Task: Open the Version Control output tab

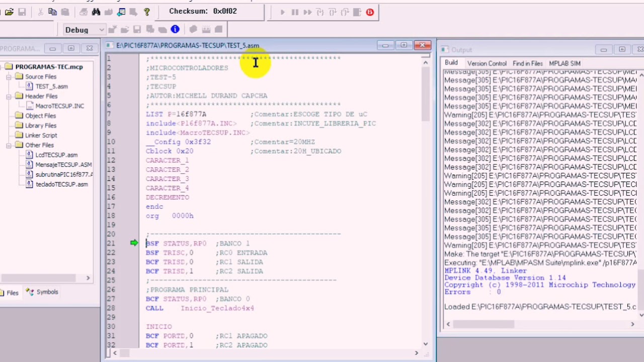Action: [x=487, y=63]
